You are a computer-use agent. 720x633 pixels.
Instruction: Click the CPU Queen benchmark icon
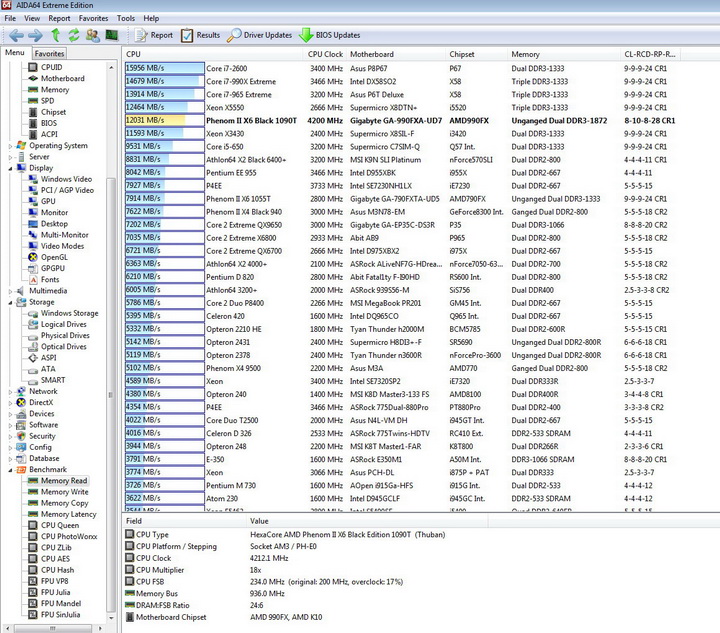(x=33, y=525)
